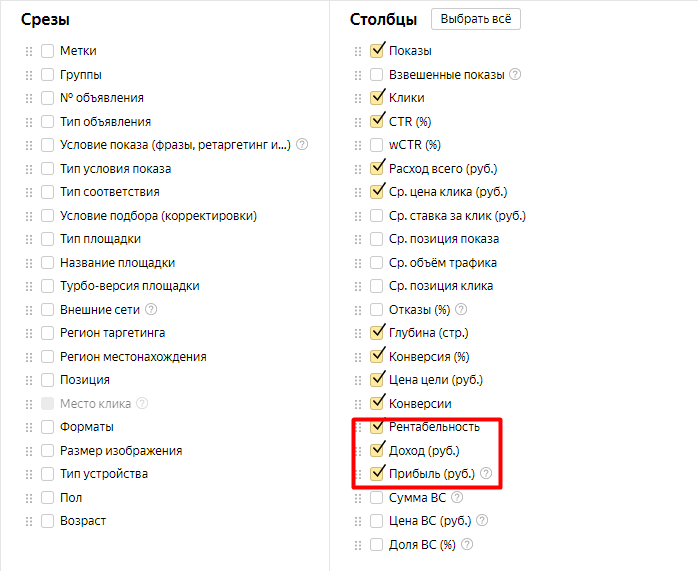
Task: Click question icon beside Цена ВС (руб.)
Action: tap(482, 520)
